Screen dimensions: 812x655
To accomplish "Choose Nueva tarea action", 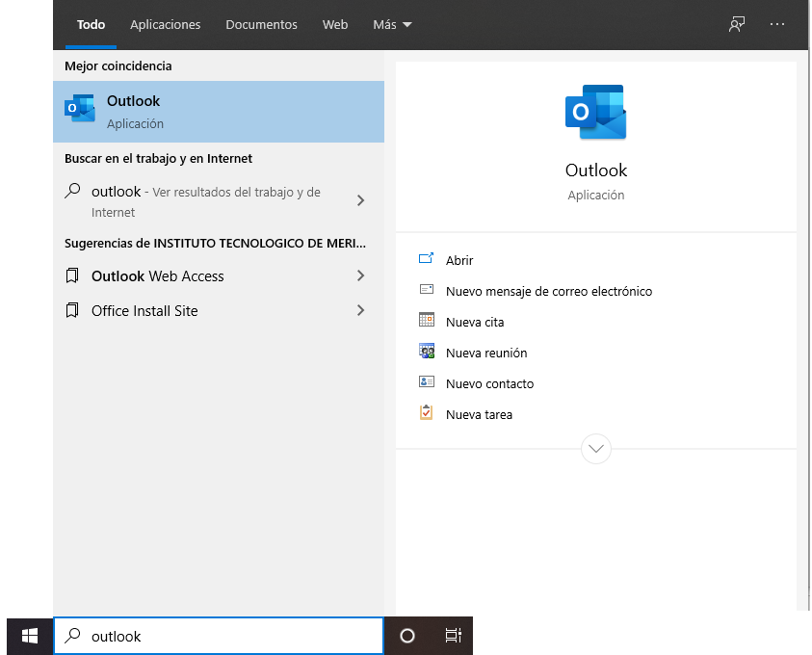I will click(479, 414).
